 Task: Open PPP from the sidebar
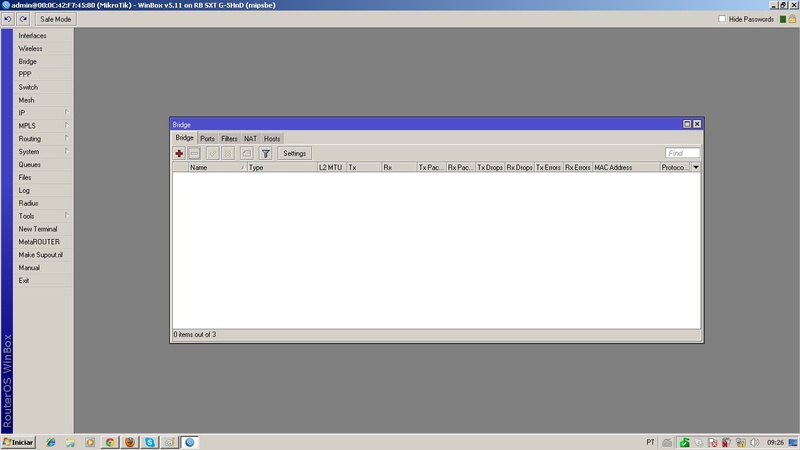coord(43,74)
